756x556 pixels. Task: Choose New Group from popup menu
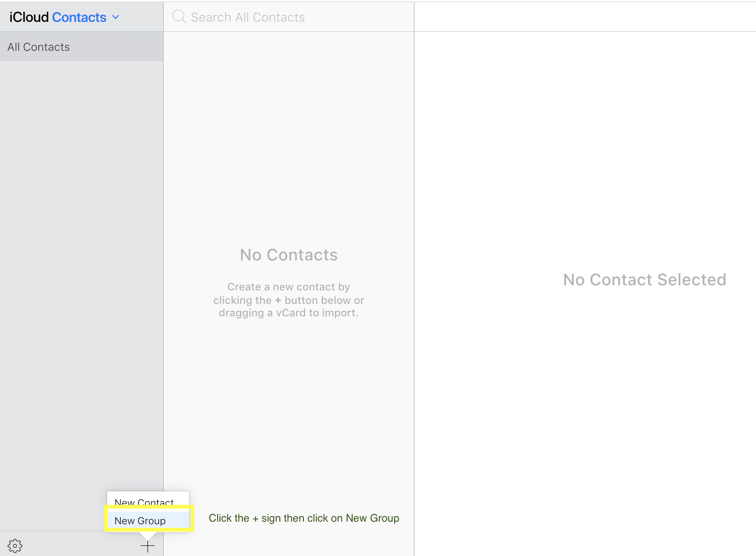pos(148,520)
